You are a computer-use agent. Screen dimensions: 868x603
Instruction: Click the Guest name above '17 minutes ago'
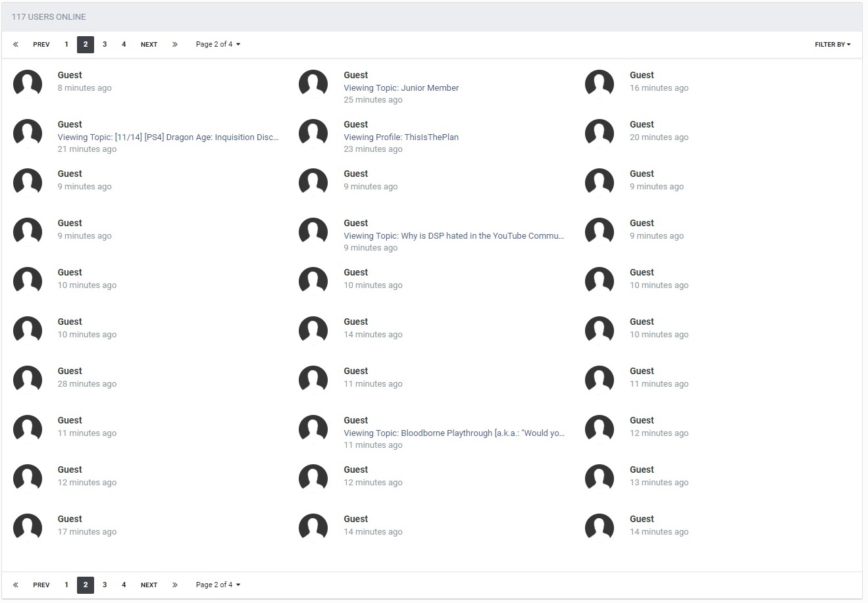click(70, 519)
